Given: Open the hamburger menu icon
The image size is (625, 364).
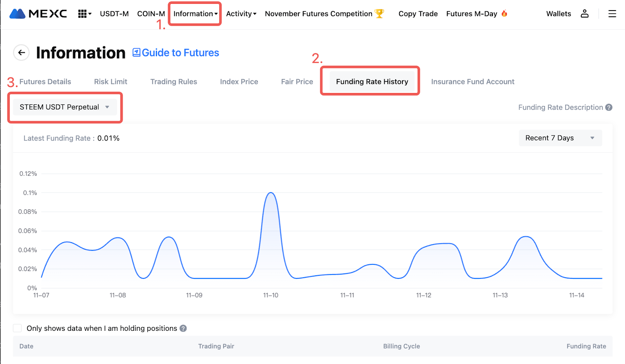Looking at the screenshot, I should tap(612, 14).
